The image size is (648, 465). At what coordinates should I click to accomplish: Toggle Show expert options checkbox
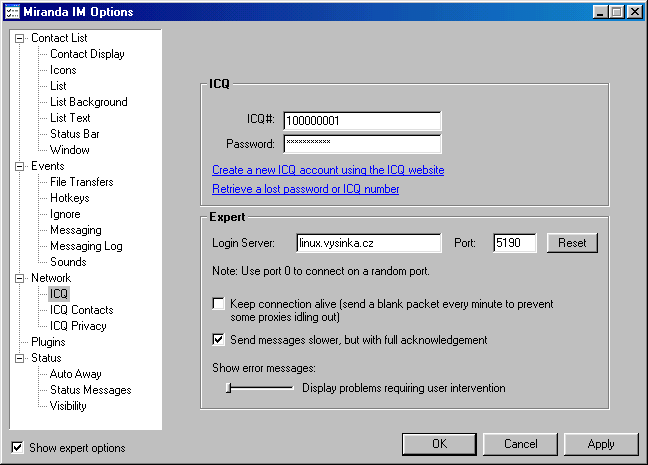point(17,448)
